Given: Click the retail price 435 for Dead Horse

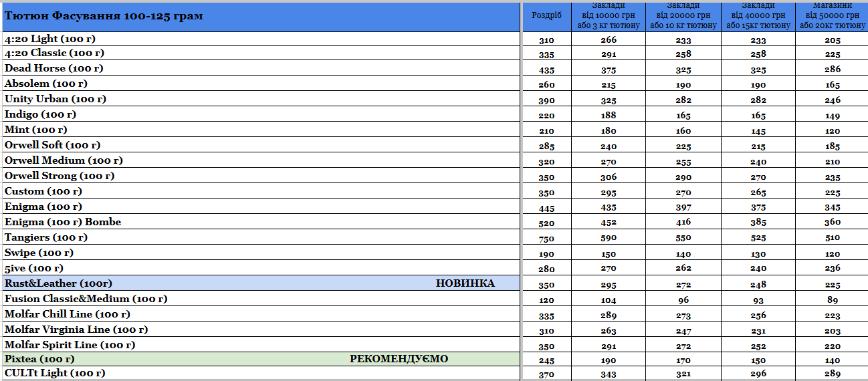Looking at the screenshot, I should (x=546, y=70).
